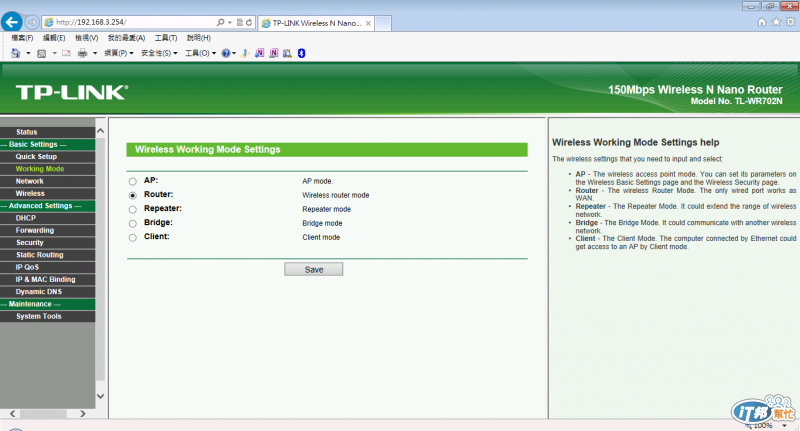Open the 檢視(V) menu
The width and height of the screenshot is (800, 431).
(86, 38)
